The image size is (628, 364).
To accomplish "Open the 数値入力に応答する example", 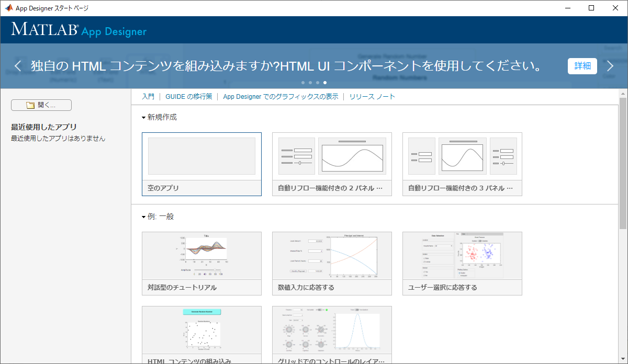I will click(x=332, y=263).
